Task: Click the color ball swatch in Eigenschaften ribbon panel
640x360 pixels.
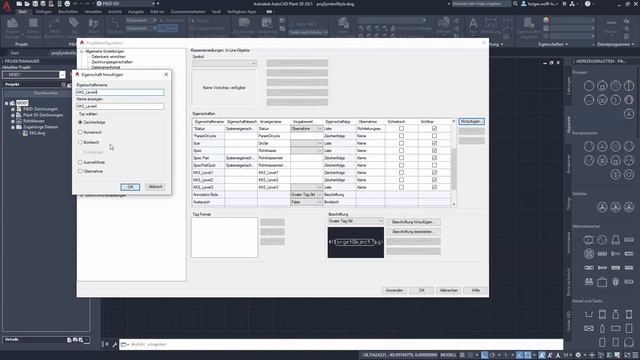Action: pos(546,20)
